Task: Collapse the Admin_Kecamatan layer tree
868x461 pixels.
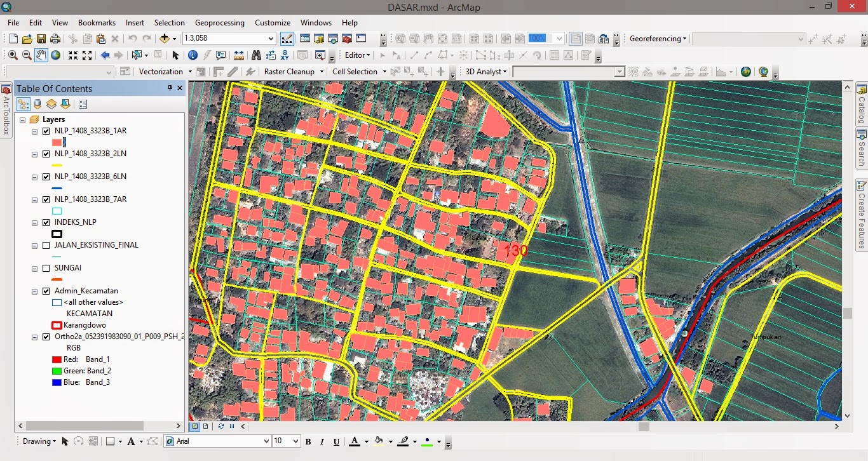Action: (34, 291)
